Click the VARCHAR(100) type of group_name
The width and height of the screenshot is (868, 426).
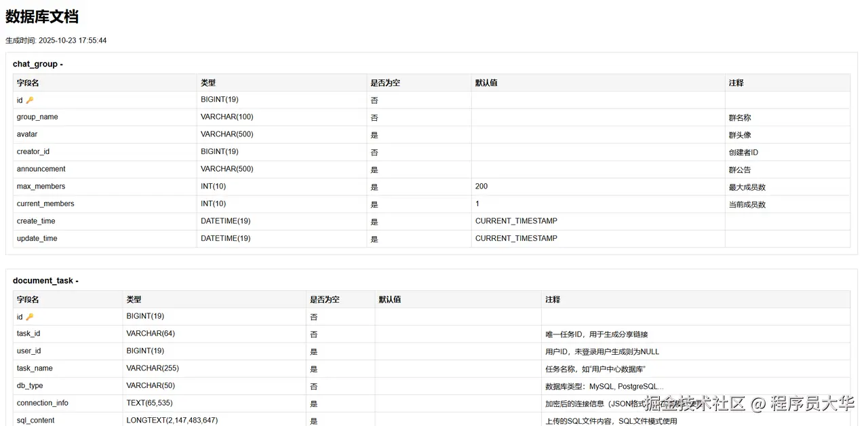pyautogui.click(x=227, y=117)
